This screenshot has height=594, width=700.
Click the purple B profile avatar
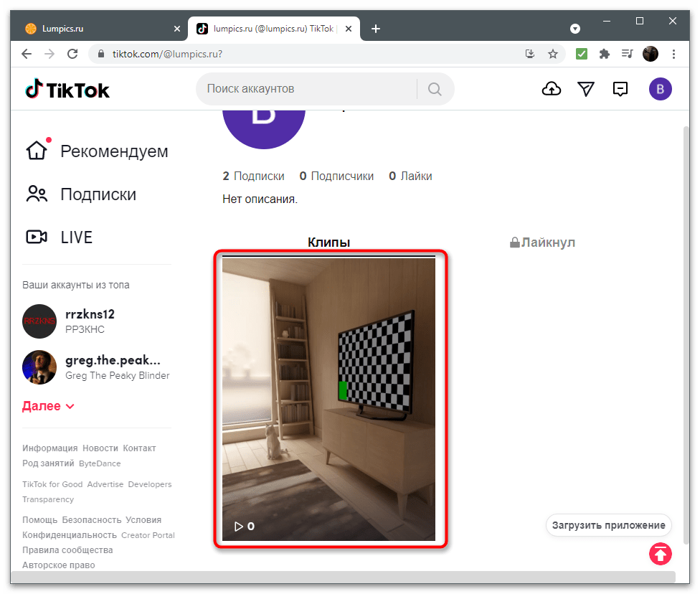point(660,88)
